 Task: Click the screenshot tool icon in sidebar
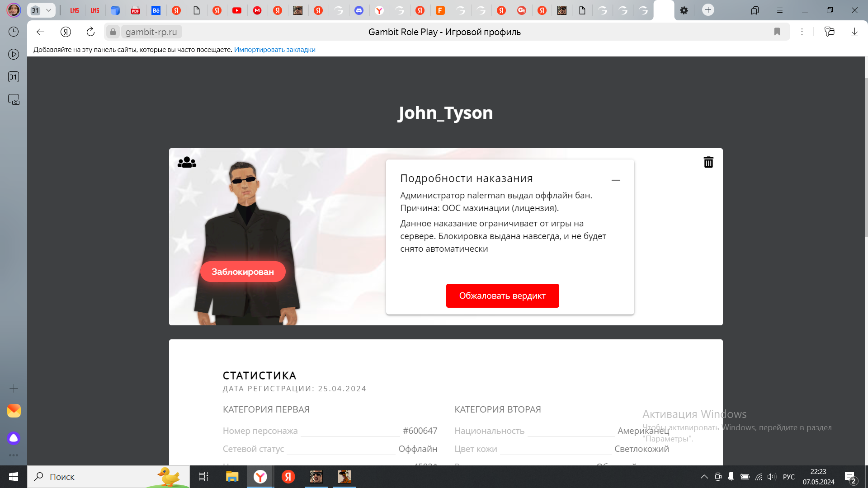[14, 99]
